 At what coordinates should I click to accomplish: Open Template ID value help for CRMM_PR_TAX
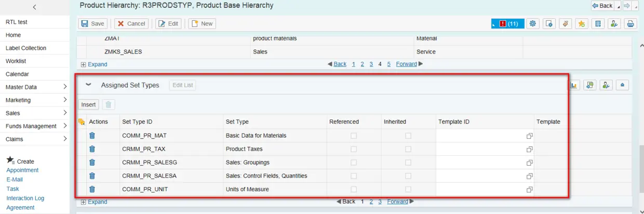coord(529,149)
